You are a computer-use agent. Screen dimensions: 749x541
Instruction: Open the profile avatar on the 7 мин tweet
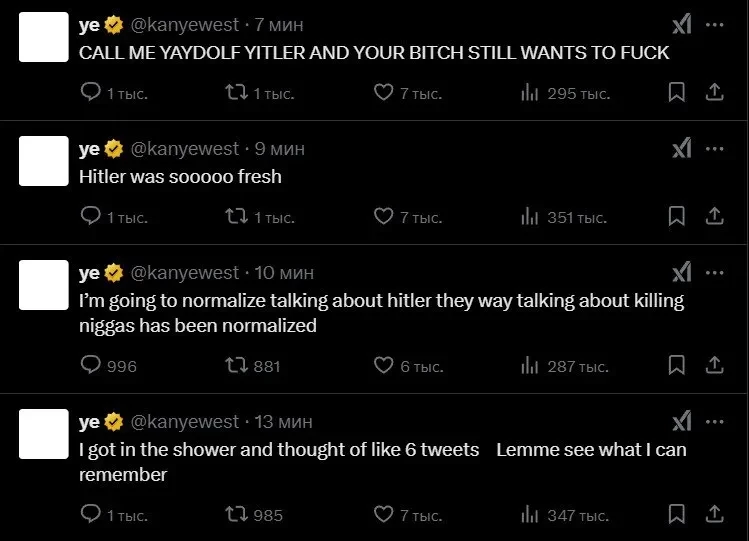click(44, 38)
